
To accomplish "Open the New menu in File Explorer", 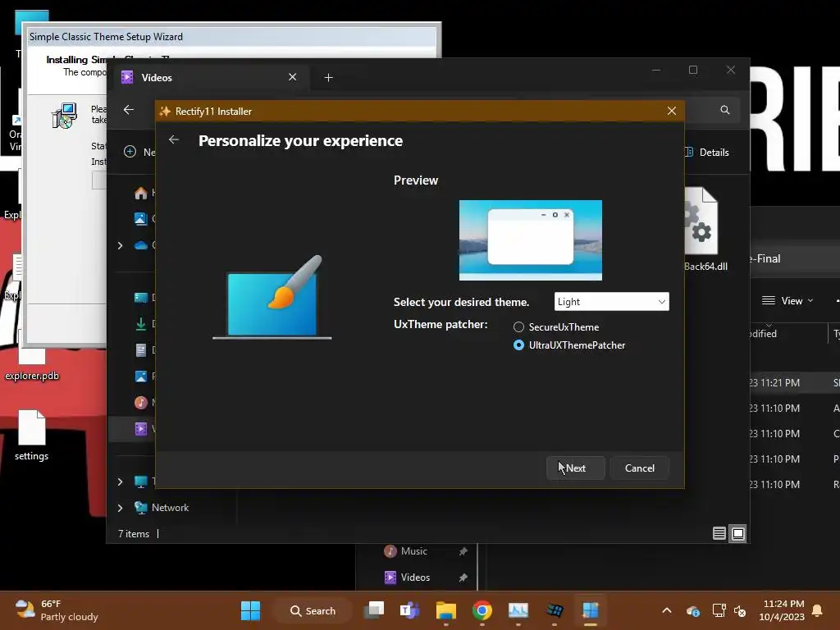I will [139, 152].
